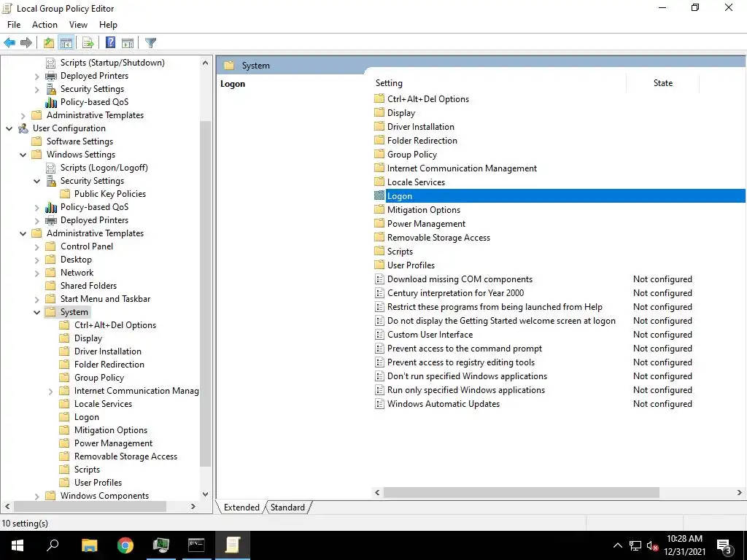Click the Filter funnel toolbar icon

[150, 43]
